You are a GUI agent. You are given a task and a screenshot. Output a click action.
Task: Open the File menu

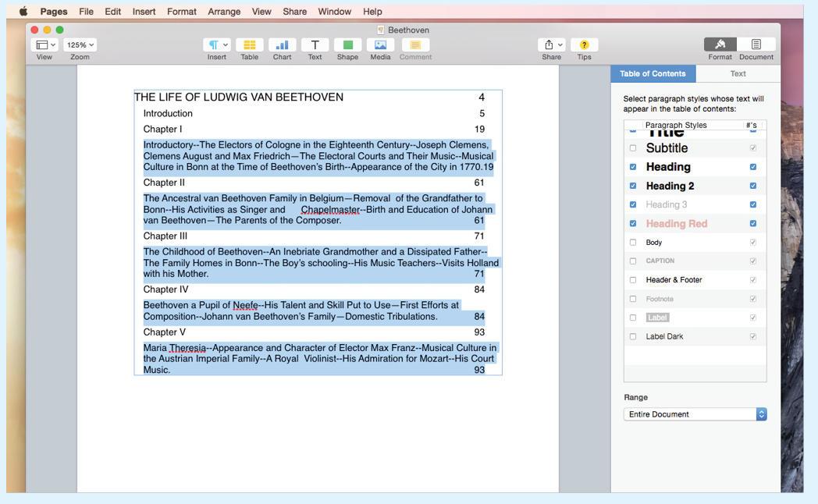tap(86, 12)
